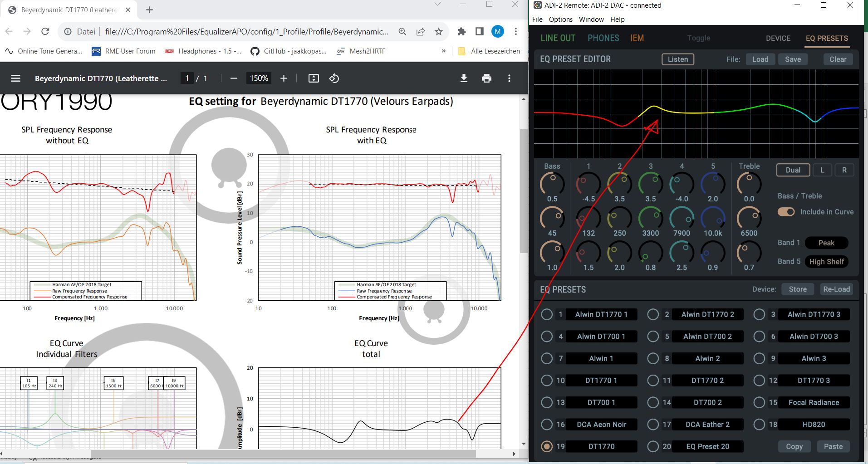
Task: Click the Band 1 gain knob -4.5
Action: point(588,184)
